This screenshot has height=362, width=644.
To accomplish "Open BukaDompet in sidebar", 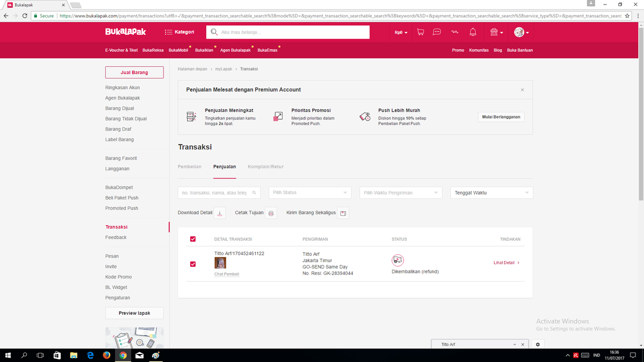I will [x=119, y=187].
